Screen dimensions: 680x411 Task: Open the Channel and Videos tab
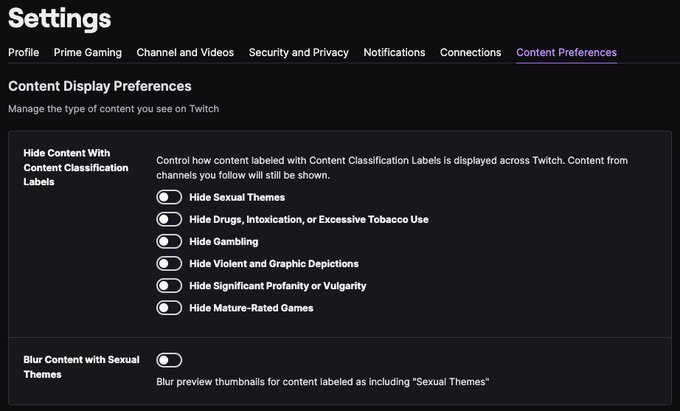(x=185, y=52)
